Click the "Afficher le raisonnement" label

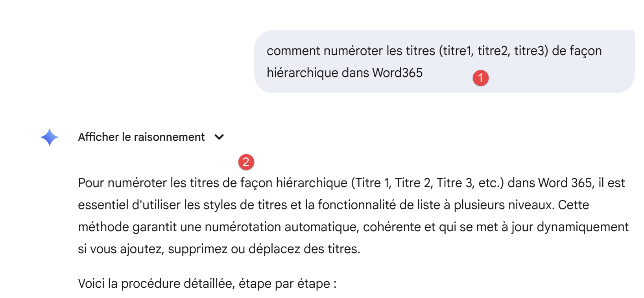point(141,137)
